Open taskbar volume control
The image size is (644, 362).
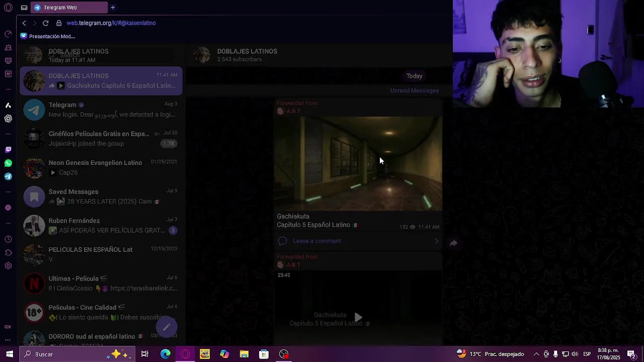pyautogui.click(x=575, y=354)
